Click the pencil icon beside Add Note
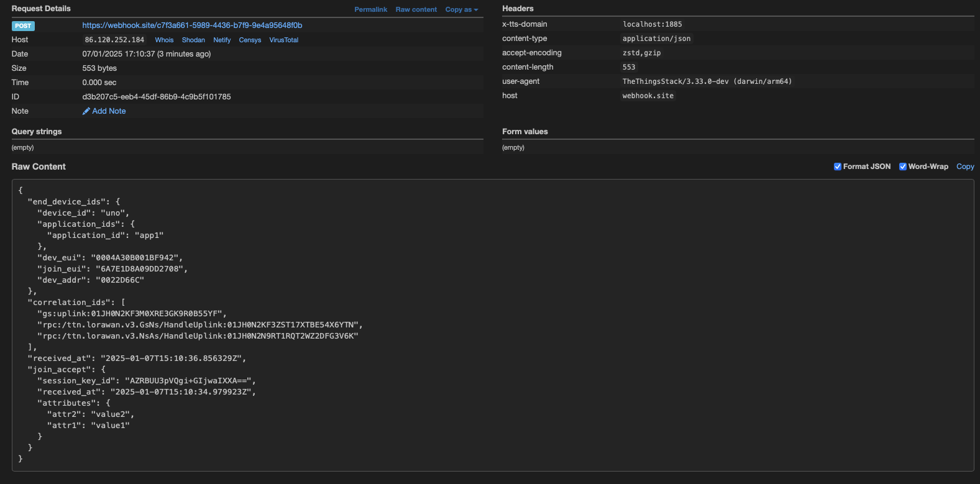 click(86, 111)
